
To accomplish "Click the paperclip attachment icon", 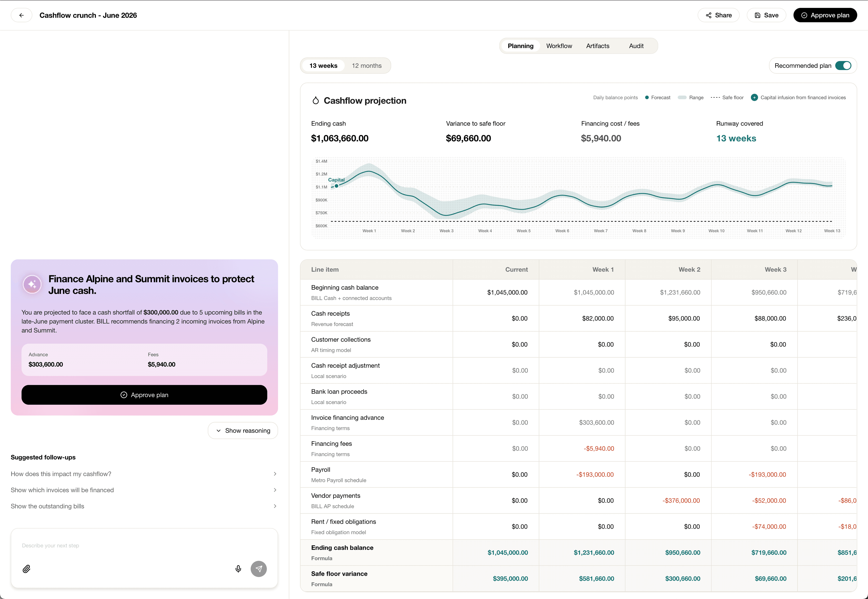I will pos(26,569).
